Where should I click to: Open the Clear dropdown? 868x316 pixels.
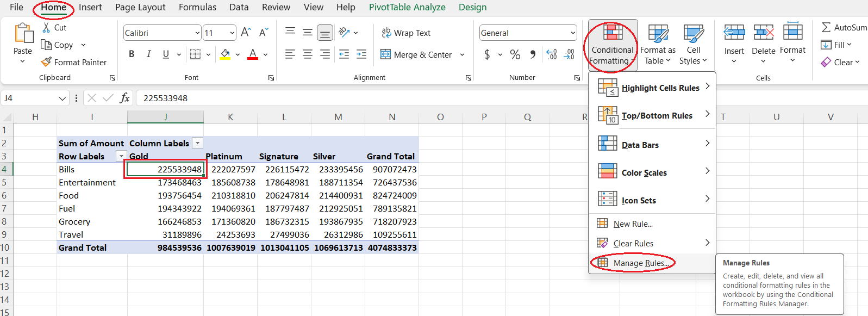(840, 62)
